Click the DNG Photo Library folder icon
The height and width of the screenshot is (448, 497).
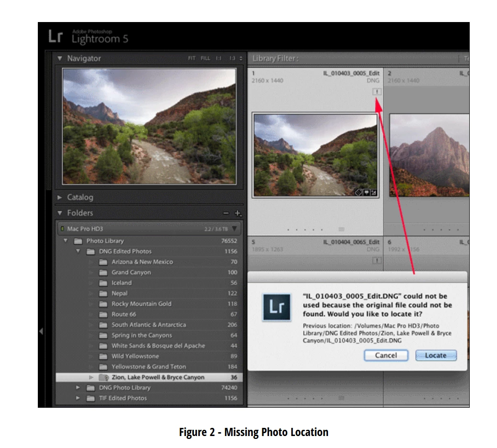click(x=90, y=388)
